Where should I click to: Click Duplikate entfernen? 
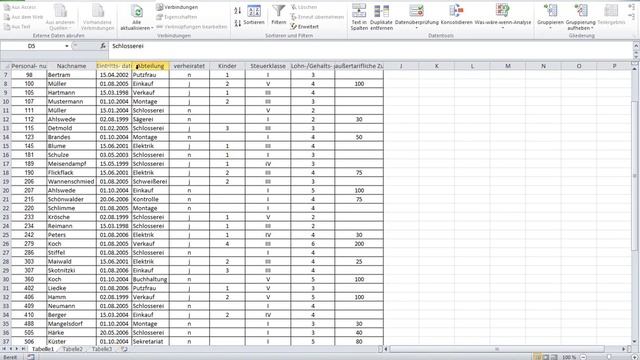(x=381, y=17)
